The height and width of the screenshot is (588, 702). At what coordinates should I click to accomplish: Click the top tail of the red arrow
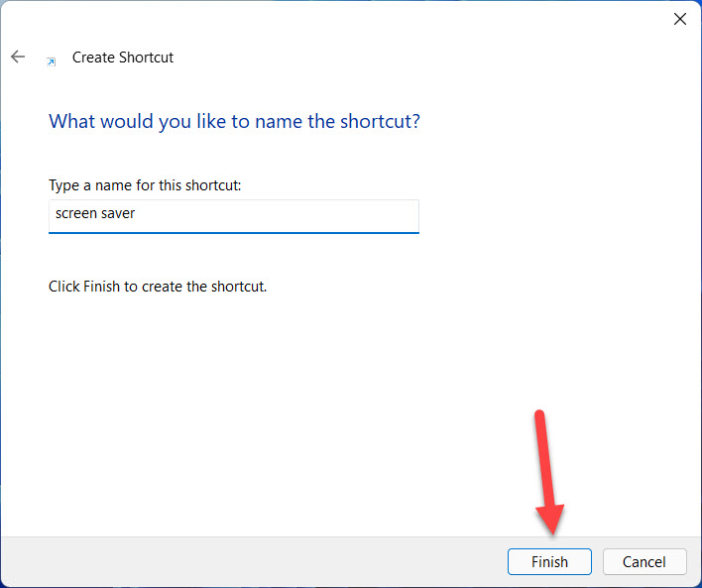click(x=540, y=414)
